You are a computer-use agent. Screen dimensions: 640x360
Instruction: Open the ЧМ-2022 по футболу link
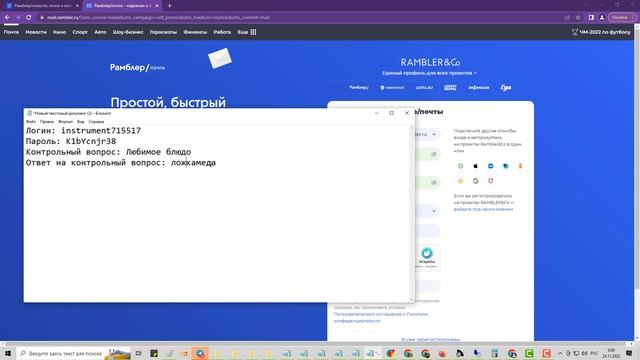pyautogui.click(x=601, y=32)
